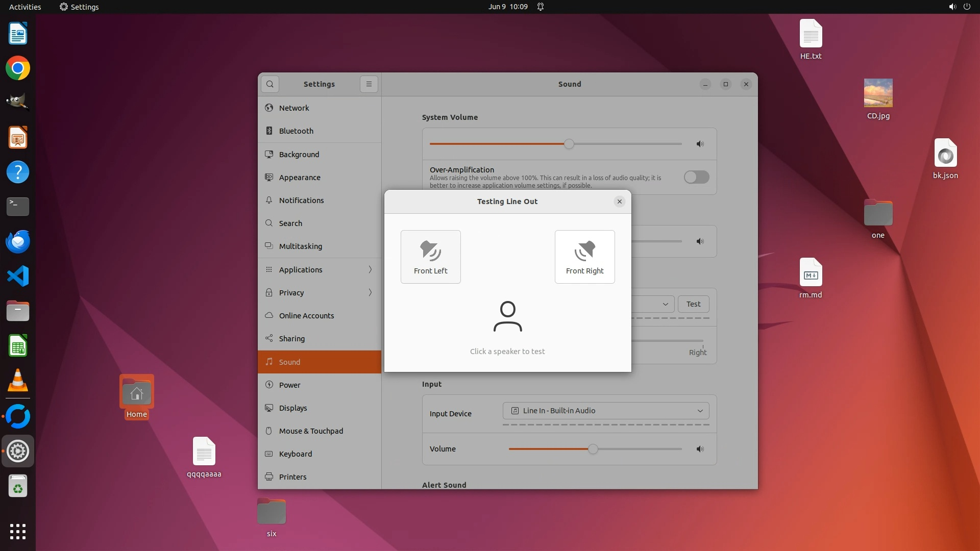Open the top bar system volume indicator
Screen dimensions: 980x551
tap(952, 7)
